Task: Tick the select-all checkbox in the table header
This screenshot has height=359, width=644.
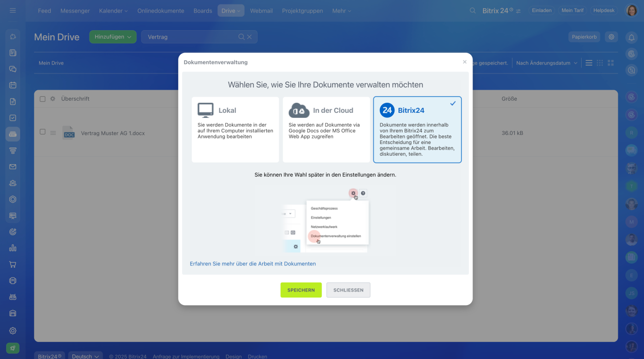Action: click(x=43, y=99)
